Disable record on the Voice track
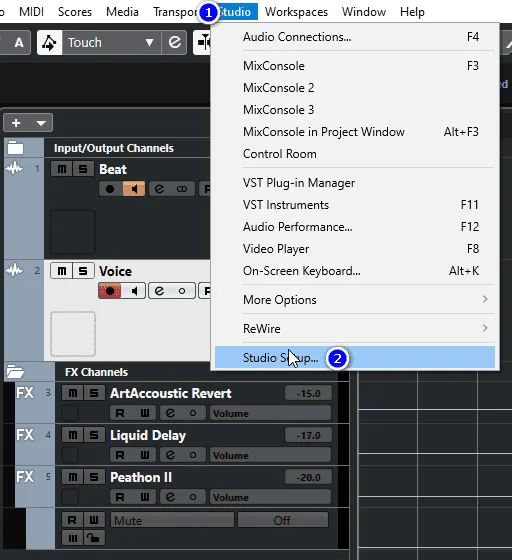 pyautogui.click(x=110, y=291)
